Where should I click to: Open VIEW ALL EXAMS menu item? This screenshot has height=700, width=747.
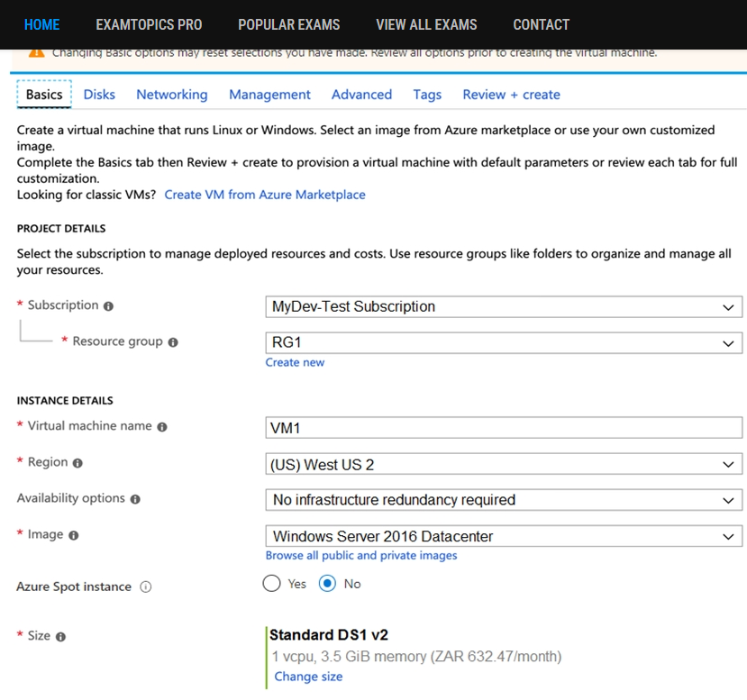click(426, 24)
